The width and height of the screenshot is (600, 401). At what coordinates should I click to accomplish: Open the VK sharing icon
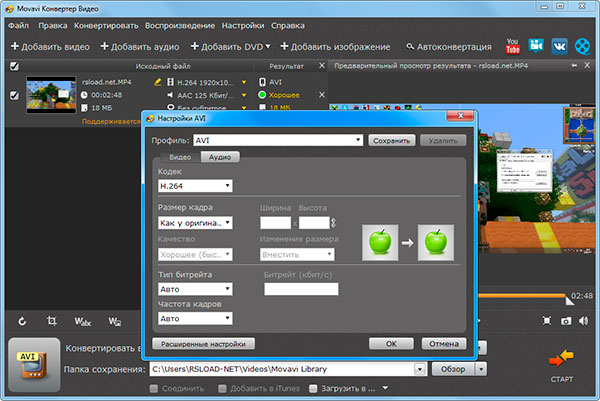coord(559,46)
